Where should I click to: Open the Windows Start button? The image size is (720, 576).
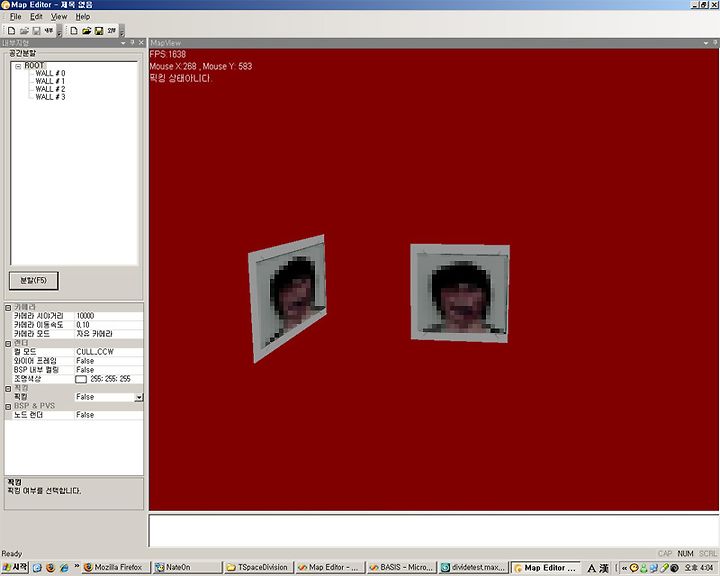15,567
